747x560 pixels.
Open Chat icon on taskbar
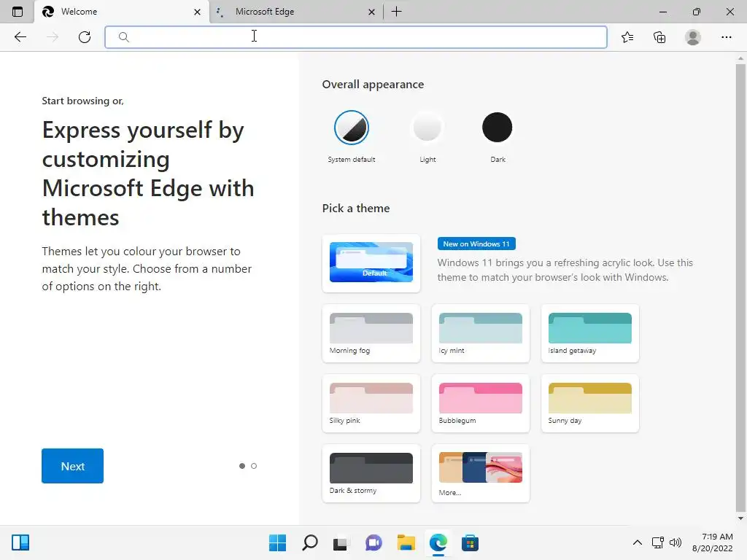pyautogui.click(x=373, y=542)
